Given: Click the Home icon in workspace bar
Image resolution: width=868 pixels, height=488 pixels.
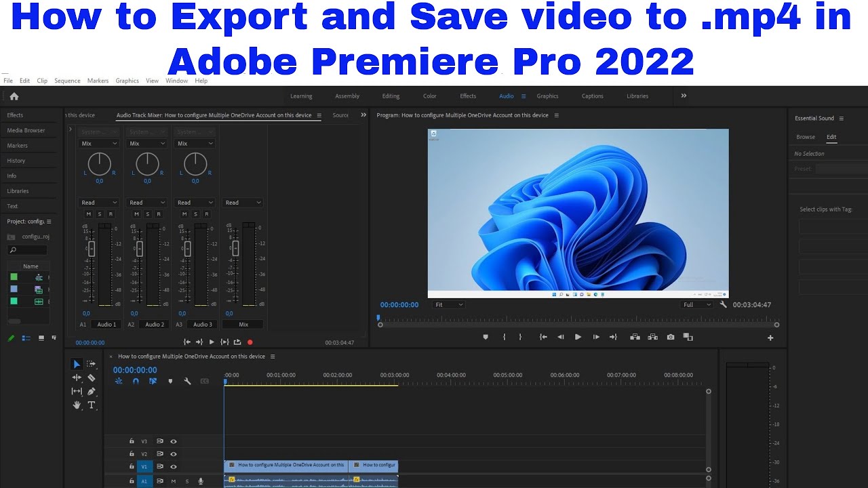Looking at the screenshot, I should (x=14, y=96).
